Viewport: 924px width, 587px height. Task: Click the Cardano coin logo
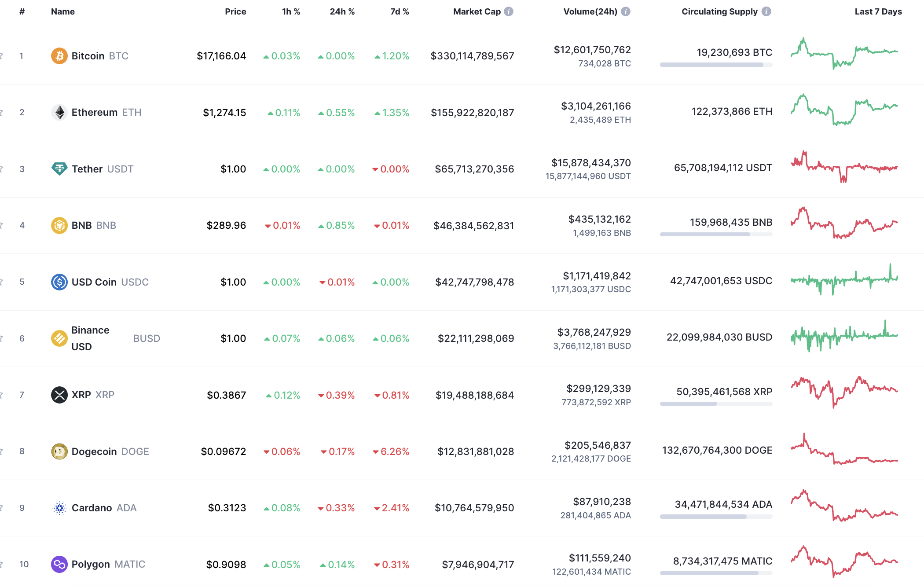60,507
